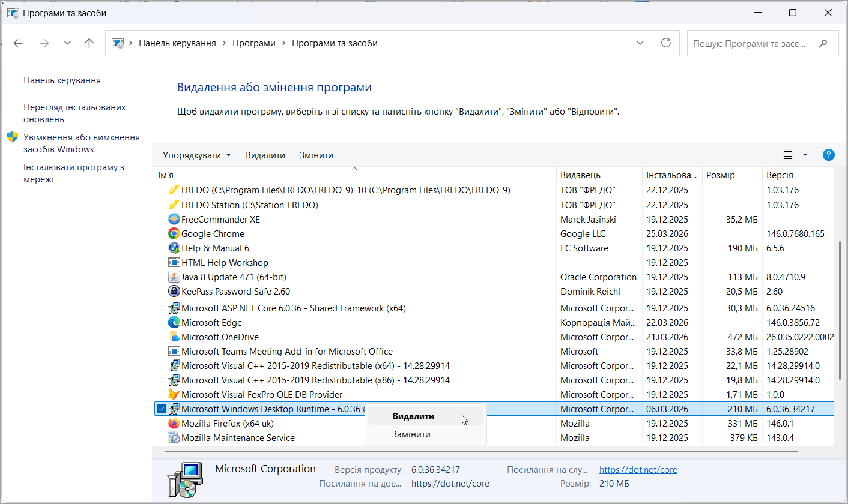Click the KeePass Password Safe lock icon
The width and height of the screenshot is (848, 504).
pyautogui.click(x=174, y=292)
